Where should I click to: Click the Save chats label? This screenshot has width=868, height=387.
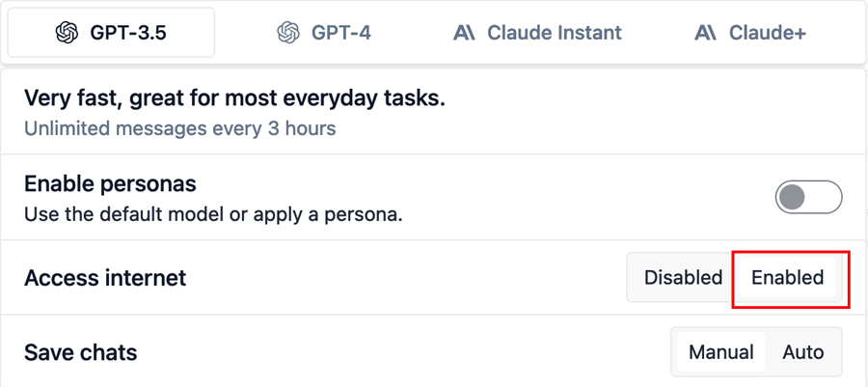click(x=80, y=352)
